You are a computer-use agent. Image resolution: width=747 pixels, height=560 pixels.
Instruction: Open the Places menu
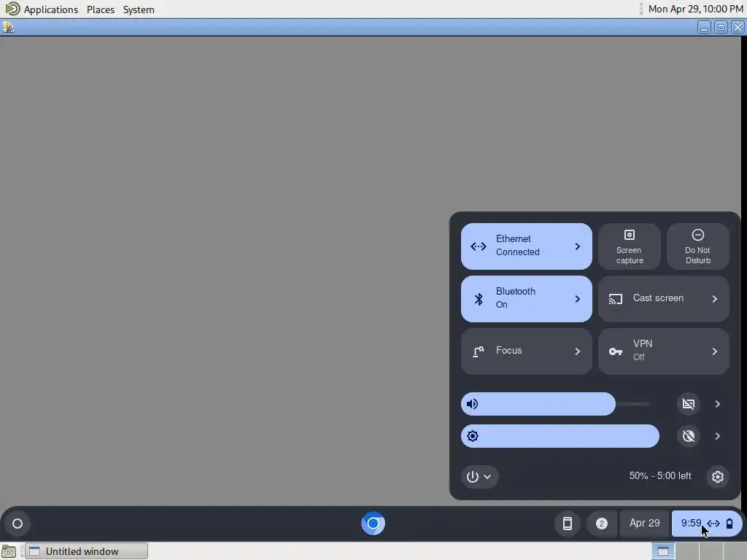coord(101,9)
